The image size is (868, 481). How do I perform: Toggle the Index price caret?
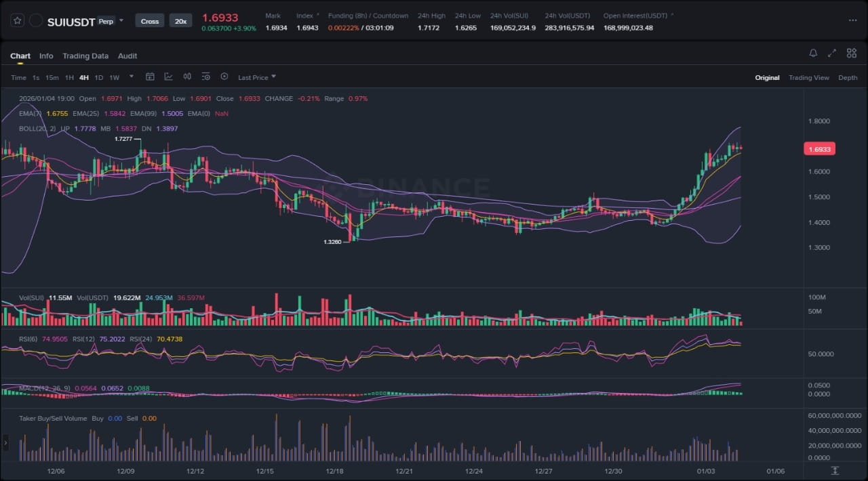318,15
